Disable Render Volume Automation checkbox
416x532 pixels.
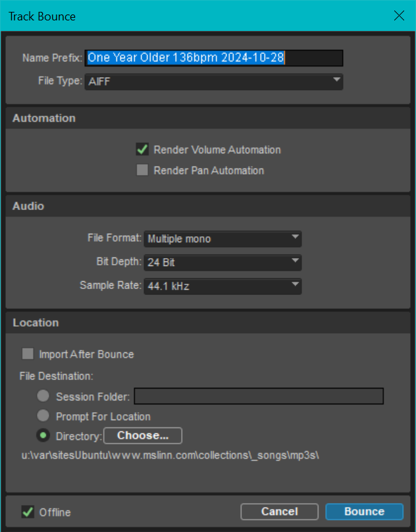(x=142, y=149)
